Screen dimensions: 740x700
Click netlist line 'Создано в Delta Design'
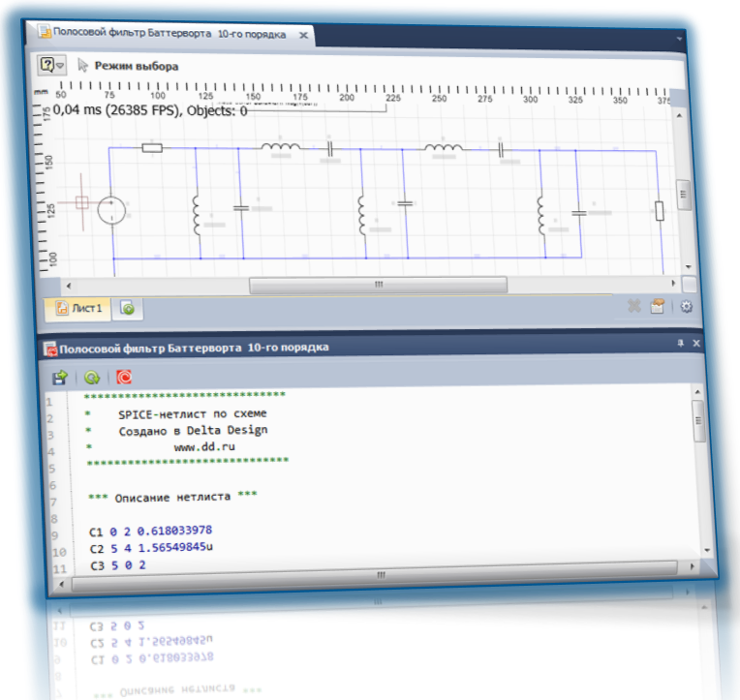[x=194, y=431]
